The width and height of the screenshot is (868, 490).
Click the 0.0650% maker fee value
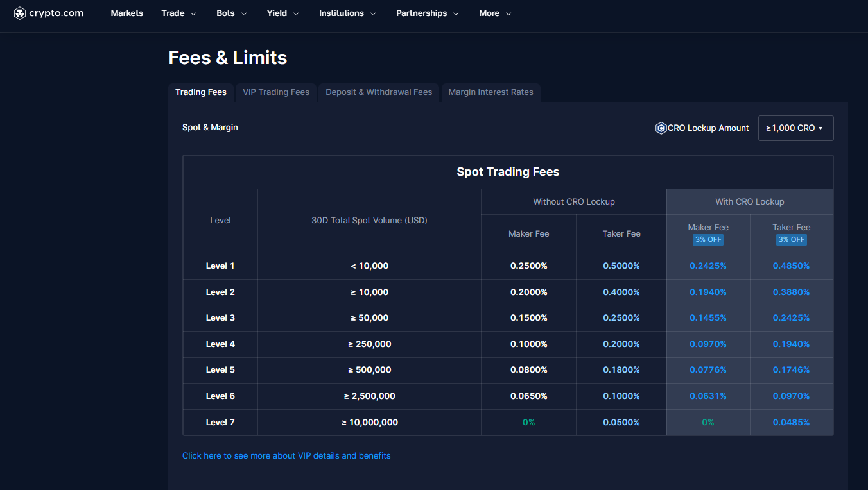tap(529, 396)
